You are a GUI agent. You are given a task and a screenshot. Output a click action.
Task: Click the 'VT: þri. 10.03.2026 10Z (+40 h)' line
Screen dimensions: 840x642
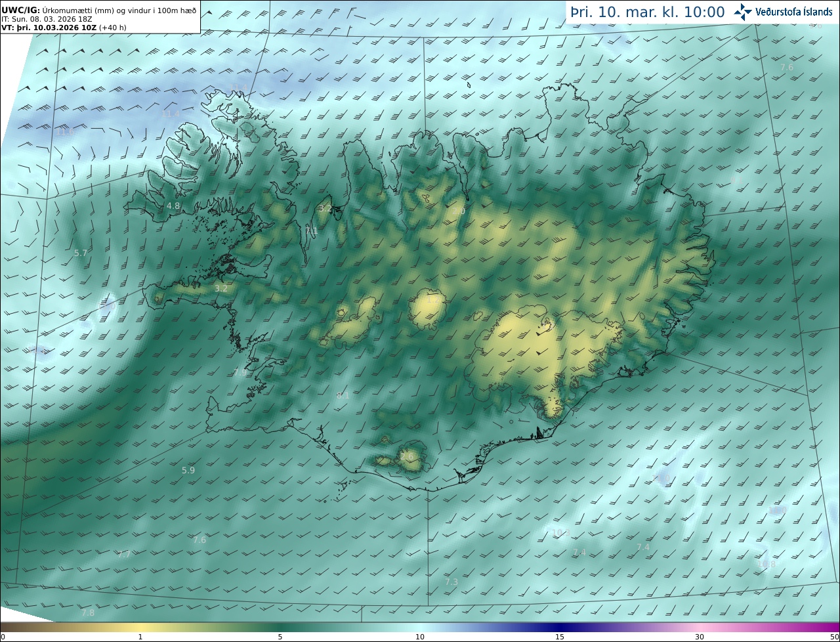[x=64, y=28]
